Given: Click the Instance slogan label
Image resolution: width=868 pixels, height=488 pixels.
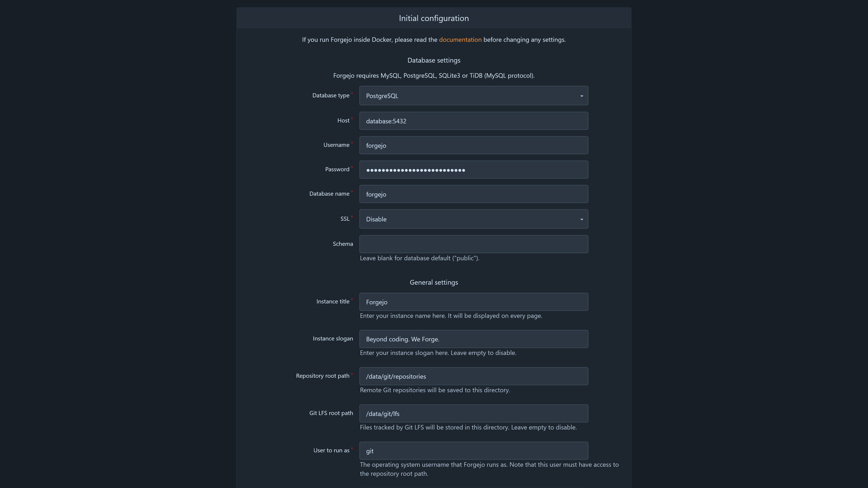Looking at the screenshot, I should [333, 339].
